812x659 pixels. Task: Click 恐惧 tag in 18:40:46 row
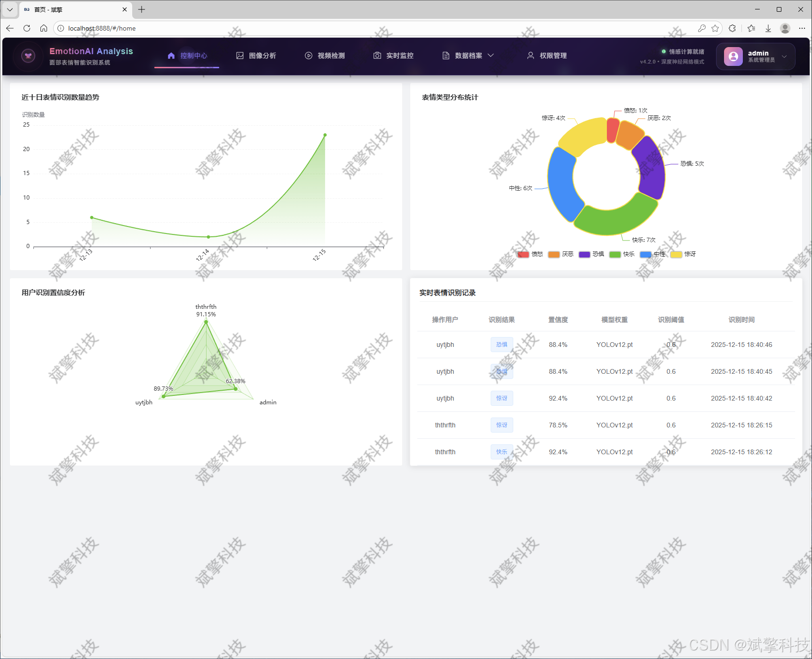(x=502, y=345)
